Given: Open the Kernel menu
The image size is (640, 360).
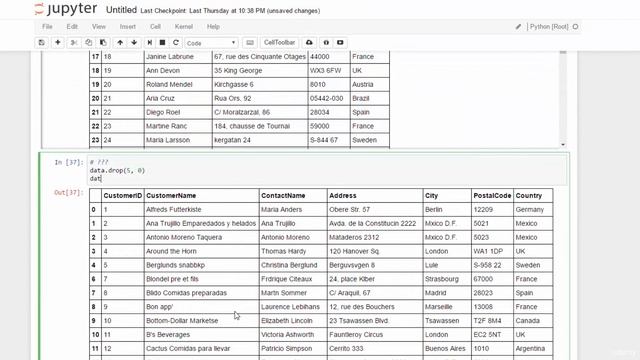Looking at the screenshot, I should [x=184, y=27].
